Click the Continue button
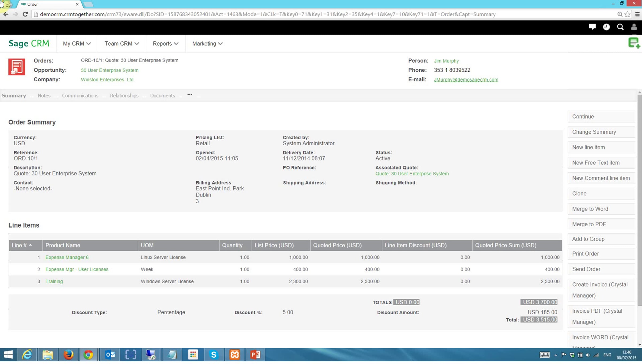The height and width of the screenshot is (364, 642). [x=601, y=117]
